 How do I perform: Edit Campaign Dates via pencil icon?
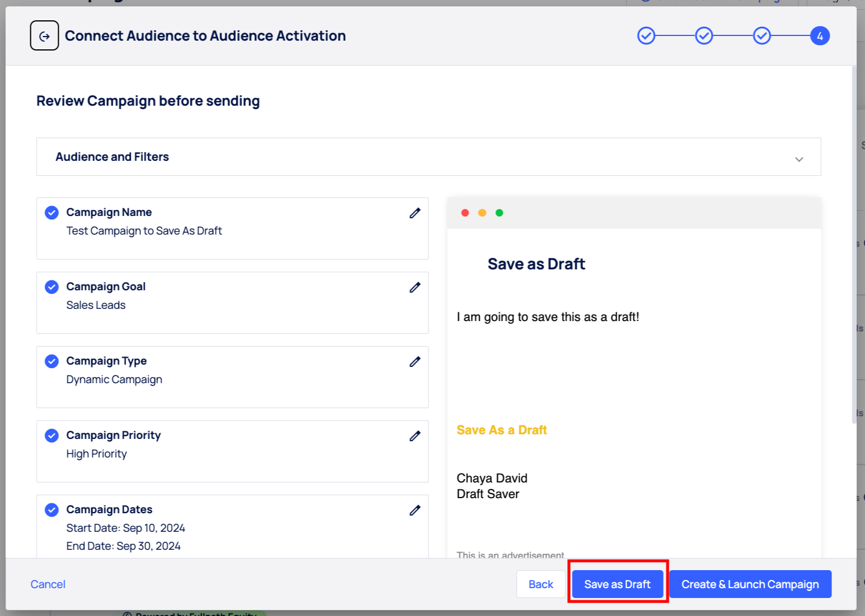(415, 510)
